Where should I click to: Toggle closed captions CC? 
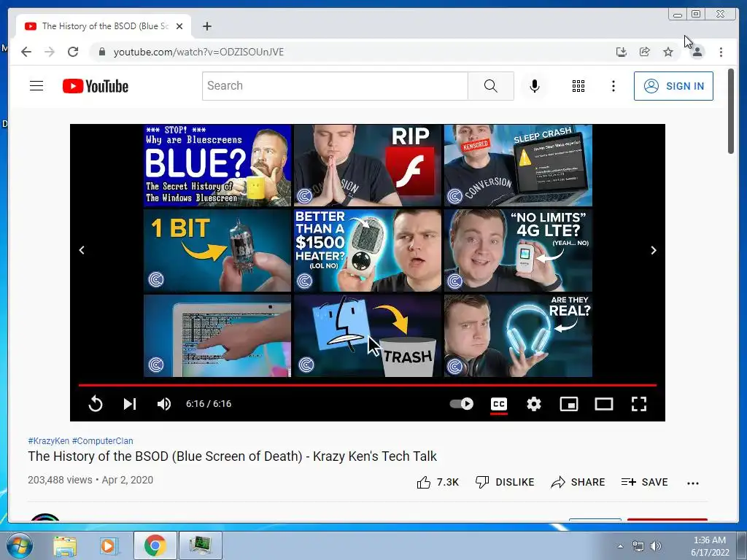click(499, 404)
